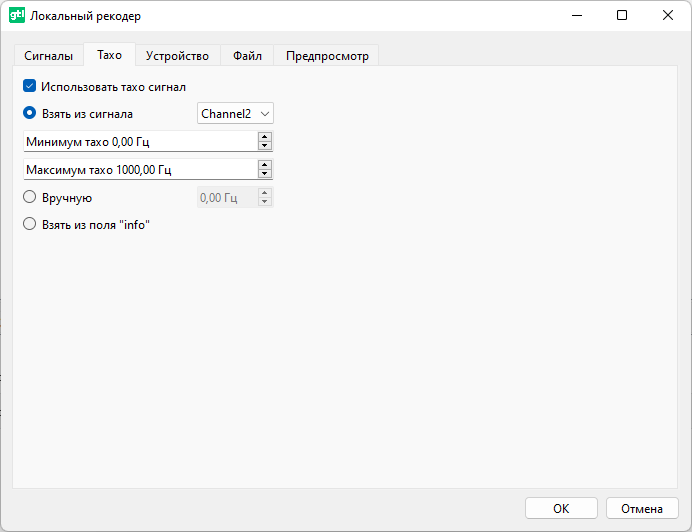Go to the 'Файл' tab
Viewport: 692px width, 532px height.
pos(247,56)
